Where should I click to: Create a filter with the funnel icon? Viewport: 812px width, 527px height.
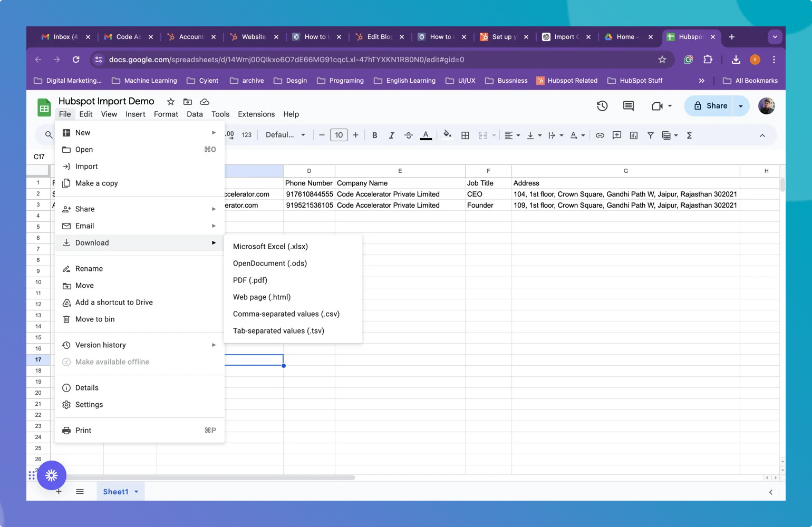point(651,135)
